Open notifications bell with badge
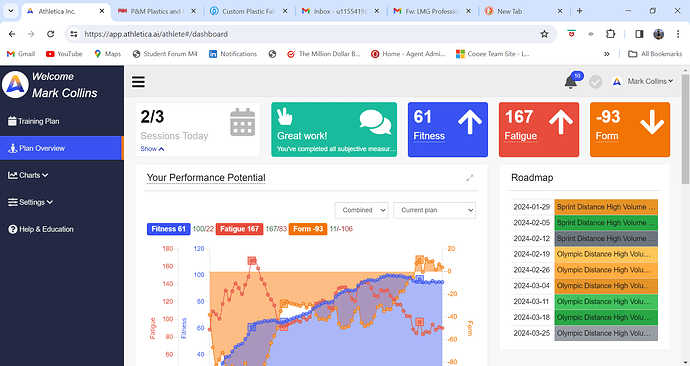 [x=573, y=81]
